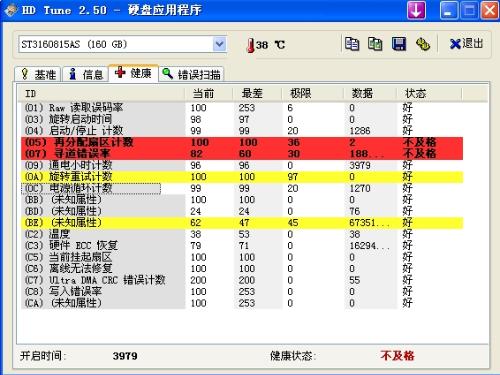500x375 pixels.
Task: Select the (09) 通电小时计数 row
Action: tap(242, 165)
